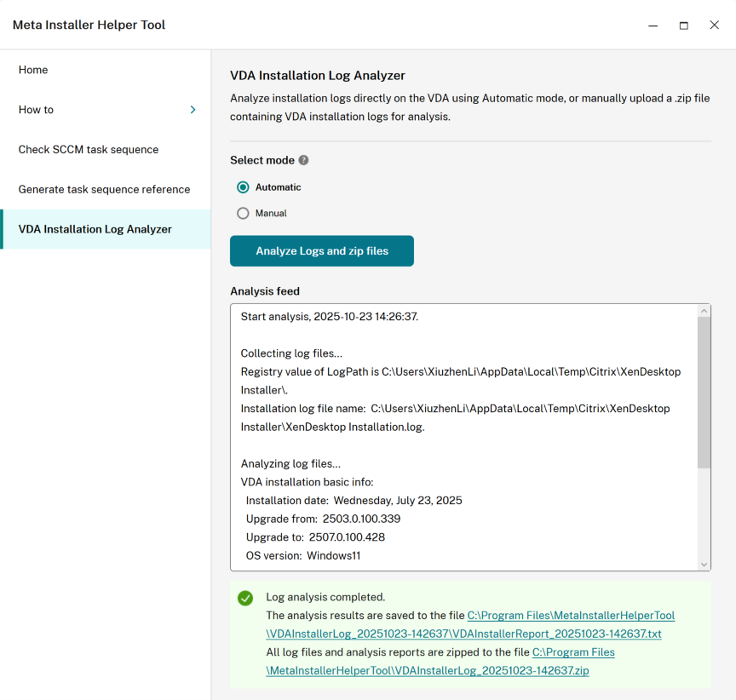Open Generate task sequence reference page

[x=104, y=189]
